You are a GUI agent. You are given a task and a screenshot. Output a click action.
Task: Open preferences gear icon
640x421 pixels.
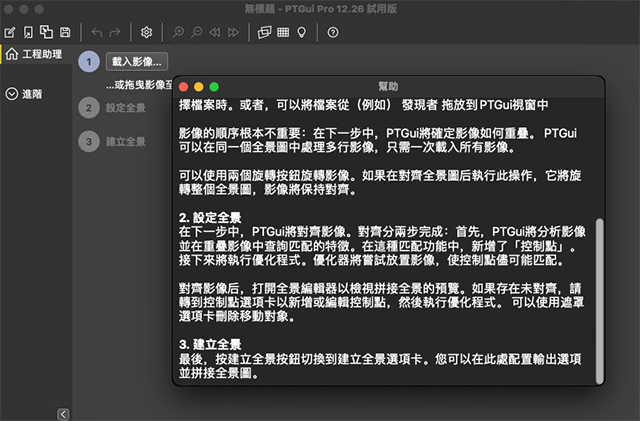[147, 32]
